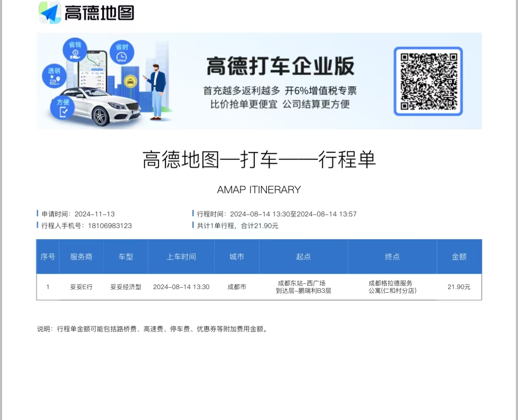The width and height of the screenshot is (518, 420).
Task: Select the 金额 column header
Action: [459, 257]
